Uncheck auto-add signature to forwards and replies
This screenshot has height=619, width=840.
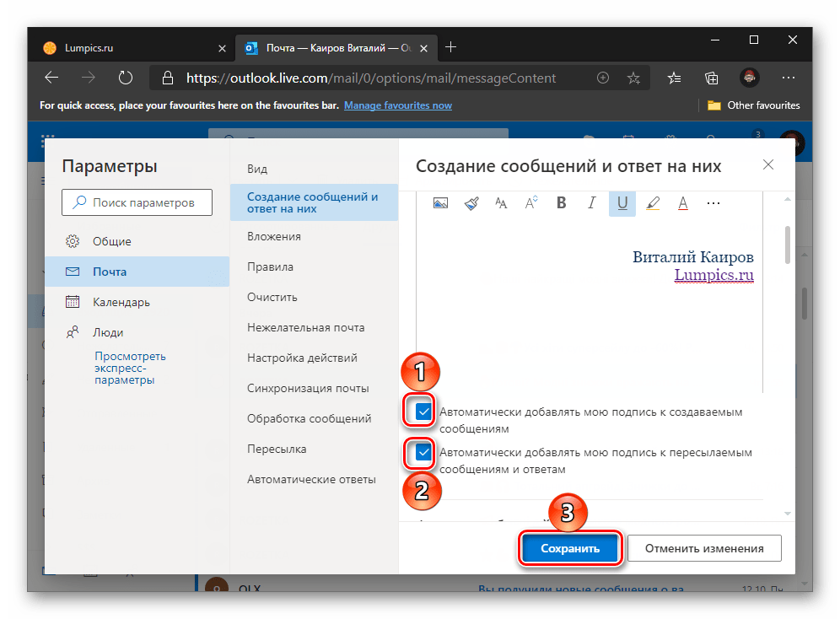pos(423,453)
